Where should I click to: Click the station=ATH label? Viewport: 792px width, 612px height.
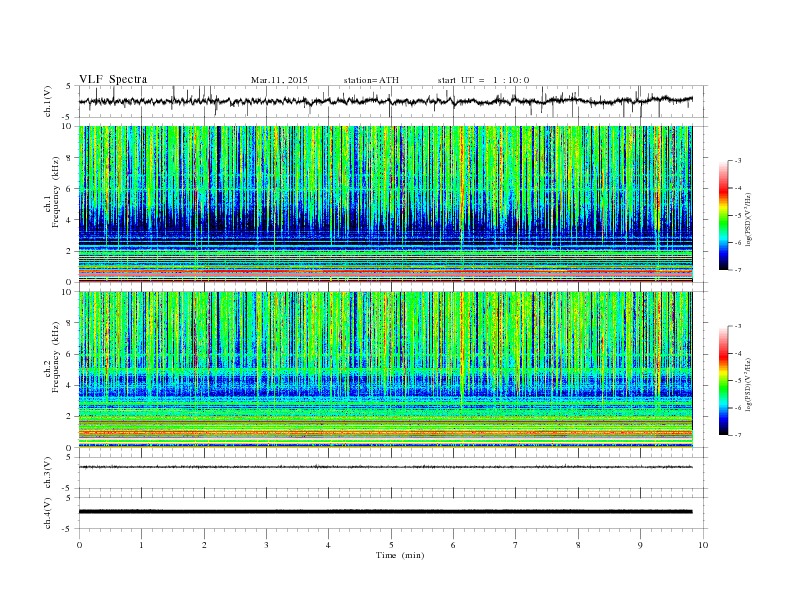pyautogui.click(x=371, y=80)
